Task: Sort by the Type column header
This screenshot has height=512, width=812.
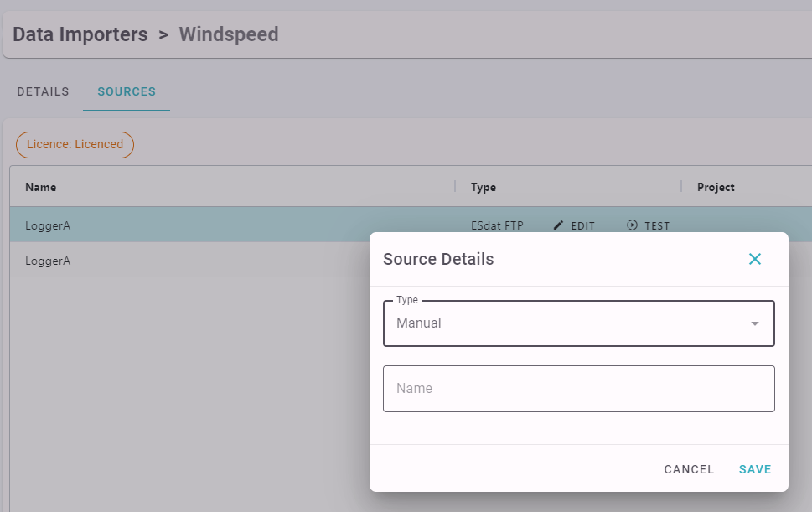Action: point(484,187)
